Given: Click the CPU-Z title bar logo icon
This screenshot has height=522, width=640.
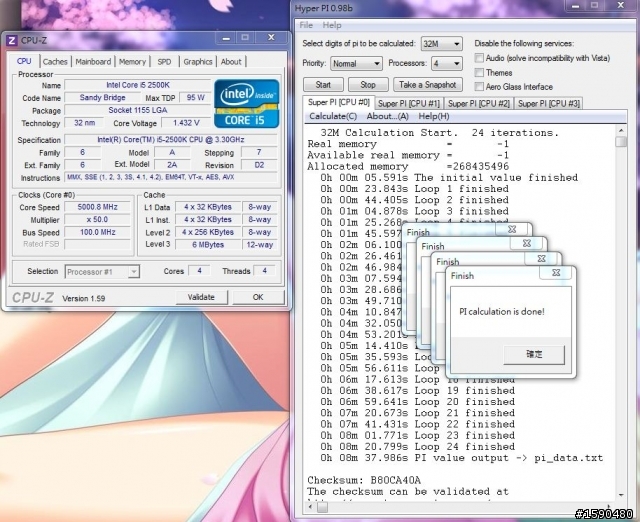Looking at the screenshot, I should click(x=12, y=40).
